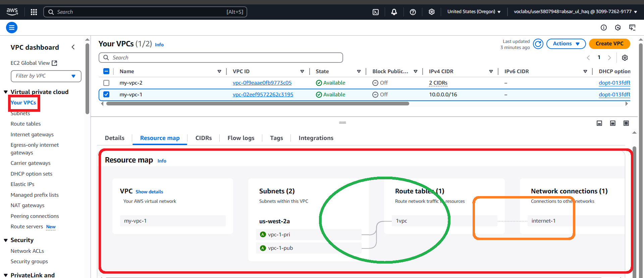The height and width of the screenshot is (278, 644).
Task: Sort by VPC ID column arrow
Action: (302, 72)
